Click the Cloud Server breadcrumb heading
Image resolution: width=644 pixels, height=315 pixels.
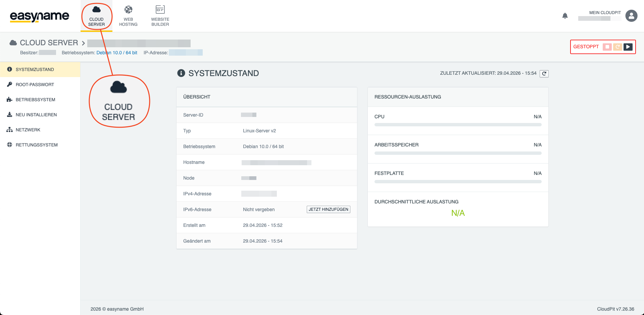point(49,43)
